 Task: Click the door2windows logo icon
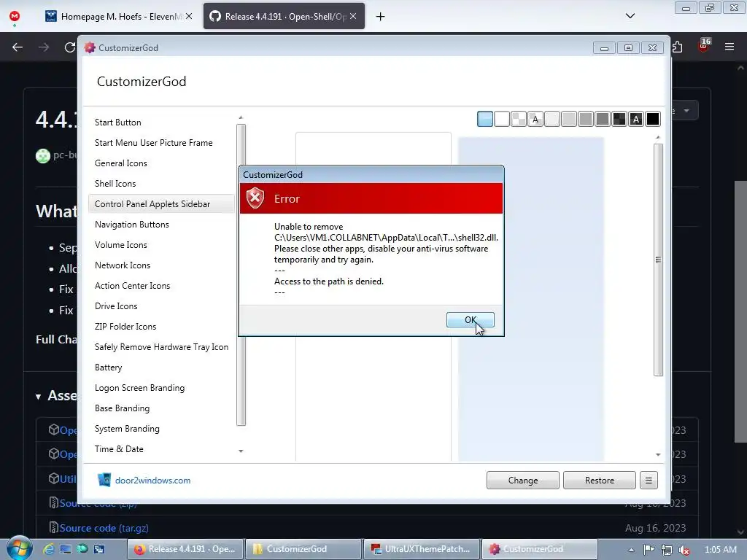104,480
